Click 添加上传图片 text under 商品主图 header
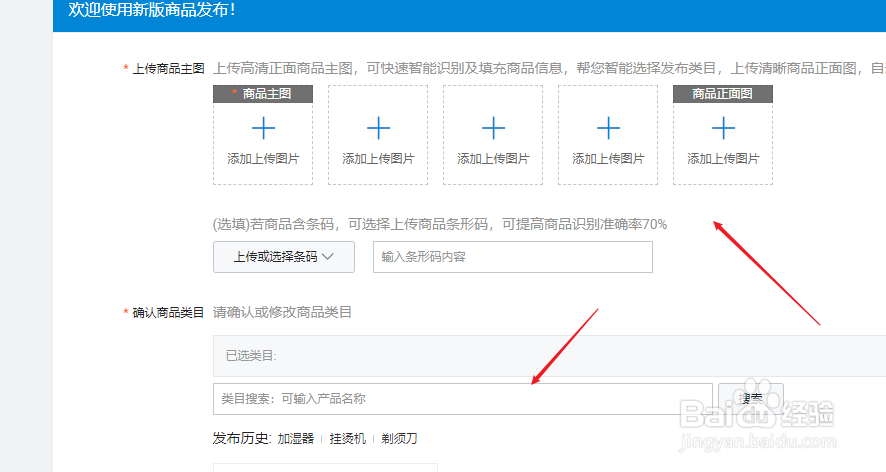 click(263, 159)
